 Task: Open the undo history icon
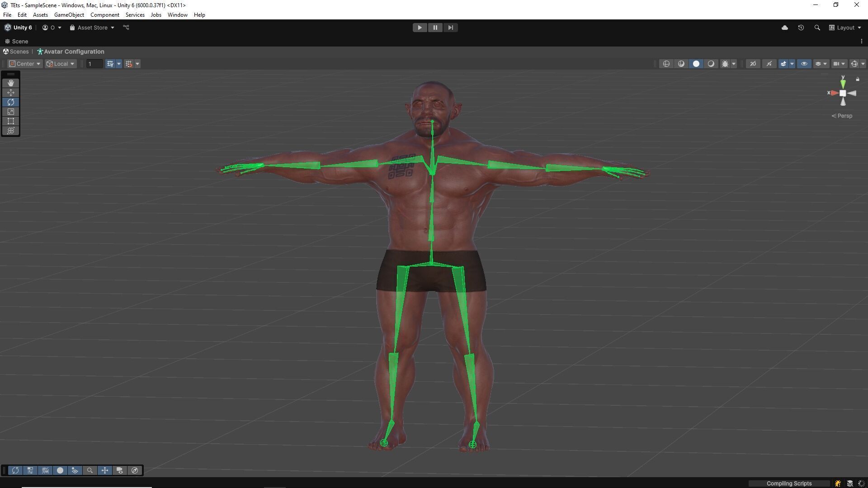point(801,28)
